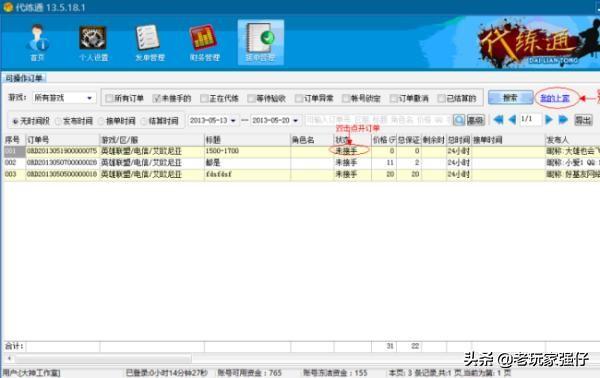Check the 正在代练 filter
The image size is (600, 378).
pyautogui.click(x=204, y=99)
